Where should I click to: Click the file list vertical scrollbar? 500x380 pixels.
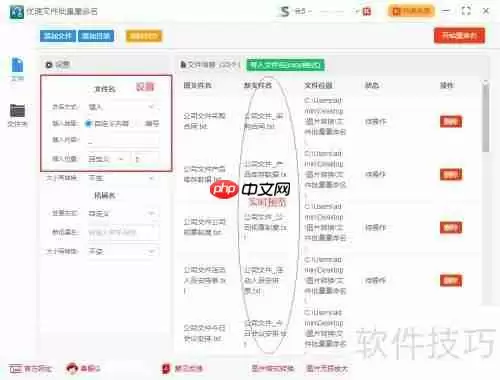[x=486, y=117]
